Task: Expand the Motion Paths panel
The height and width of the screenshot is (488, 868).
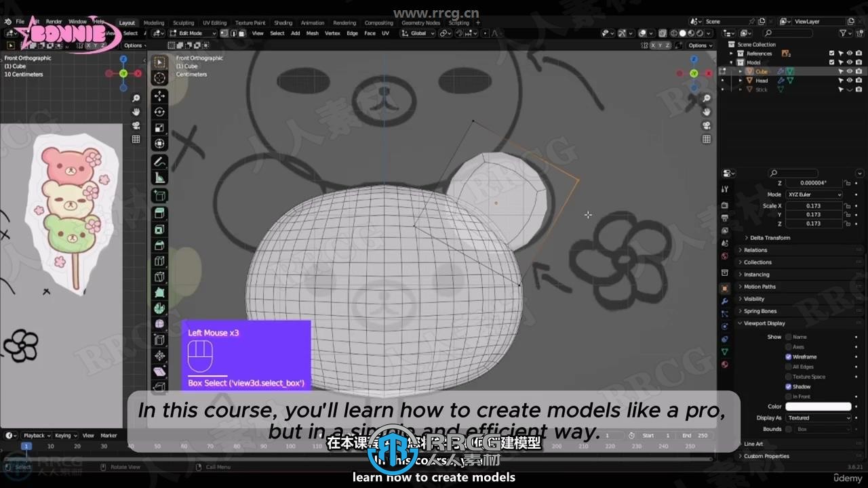Action: point(759,287)
